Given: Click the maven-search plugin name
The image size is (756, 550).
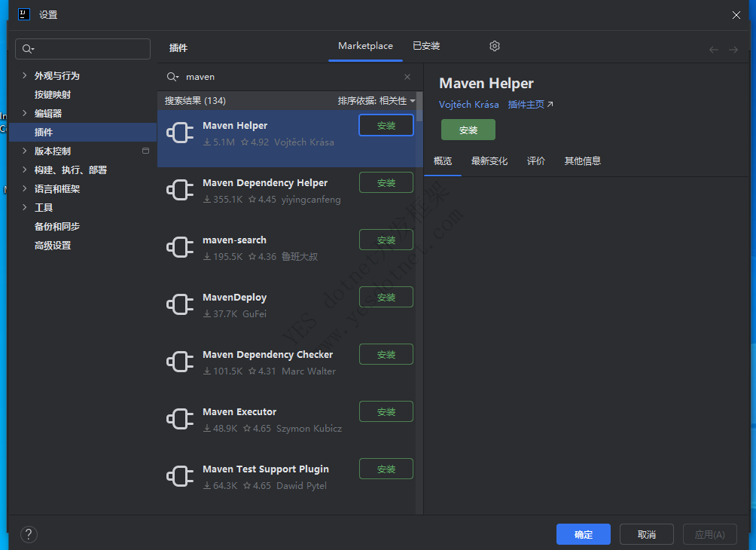Looking at the screenshot, I should 234,240.
